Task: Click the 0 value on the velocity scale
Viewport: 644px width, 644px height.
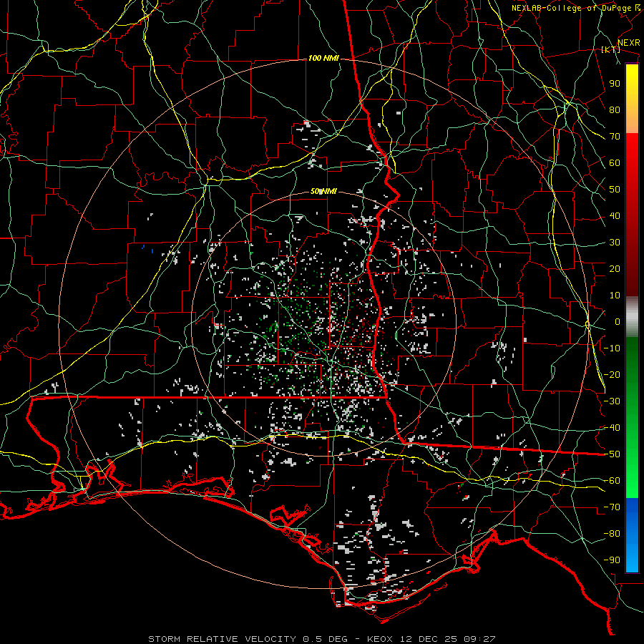Action: (618, 322)
